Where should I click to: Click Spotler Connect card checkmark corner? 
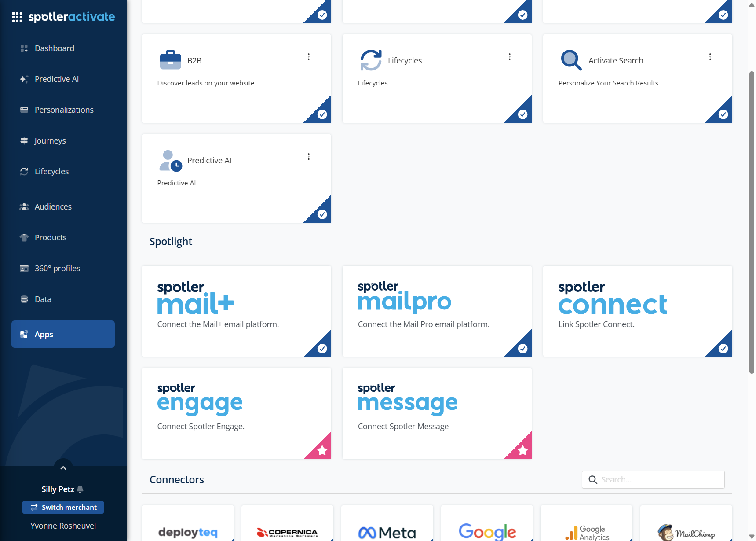(x=723, y=348)
